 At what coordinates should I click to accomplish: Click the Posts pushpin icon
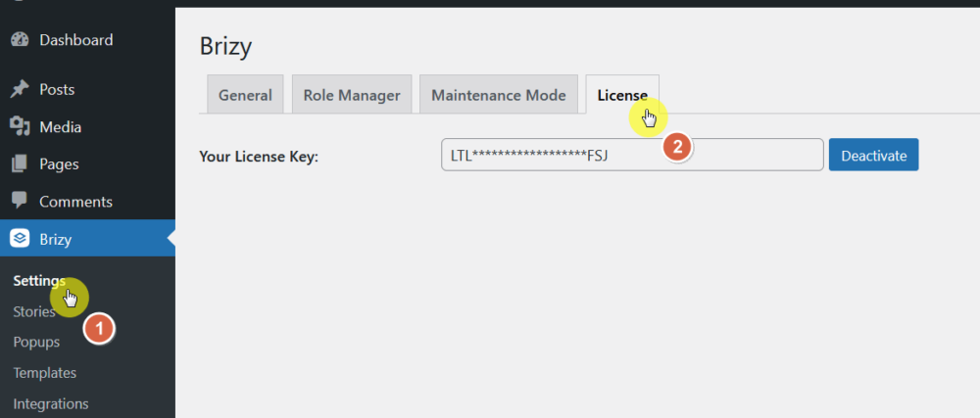pos(19,89)
